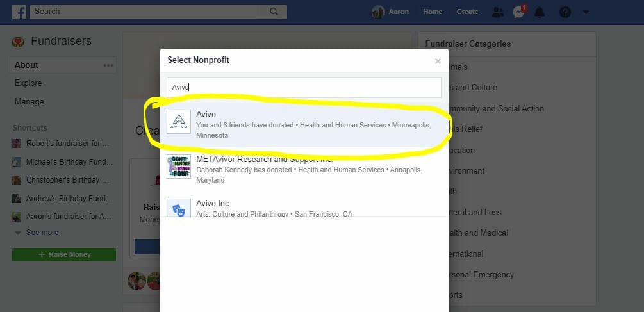Expand See more shortcuts
The image size is (644, 312).
pyautogui.click(x=42, y=233)
